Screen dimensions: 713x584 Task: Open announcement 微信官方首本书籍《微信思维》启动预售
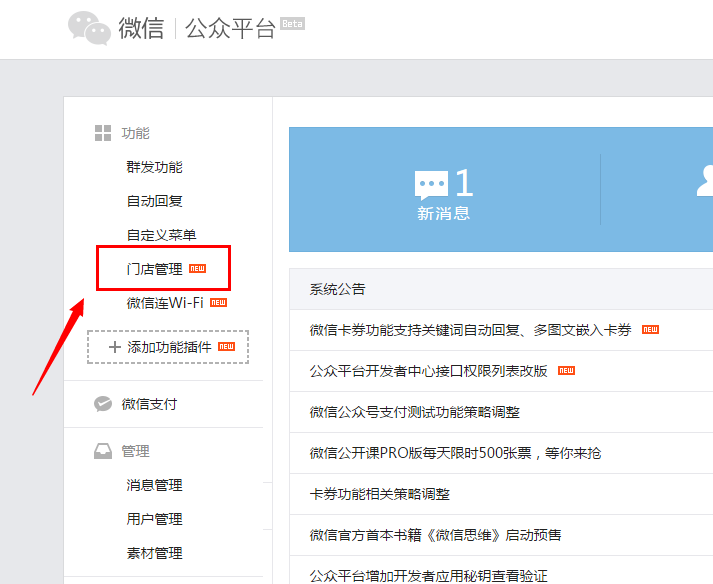[x=435, y=534]
